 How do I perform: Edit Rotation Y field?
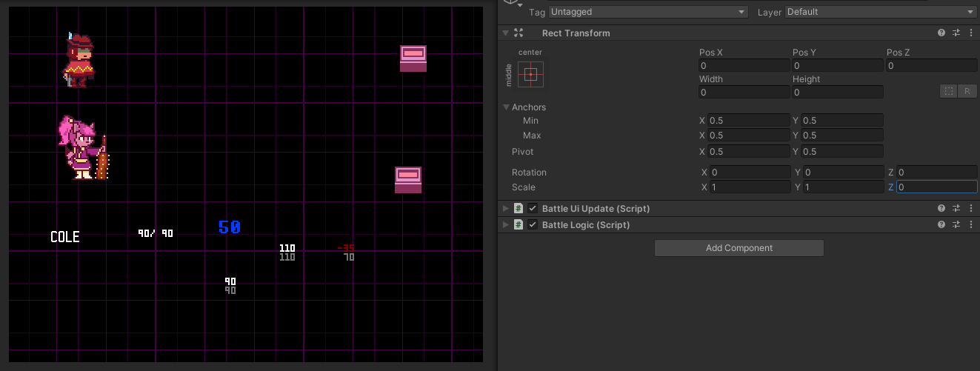[843, 173]
